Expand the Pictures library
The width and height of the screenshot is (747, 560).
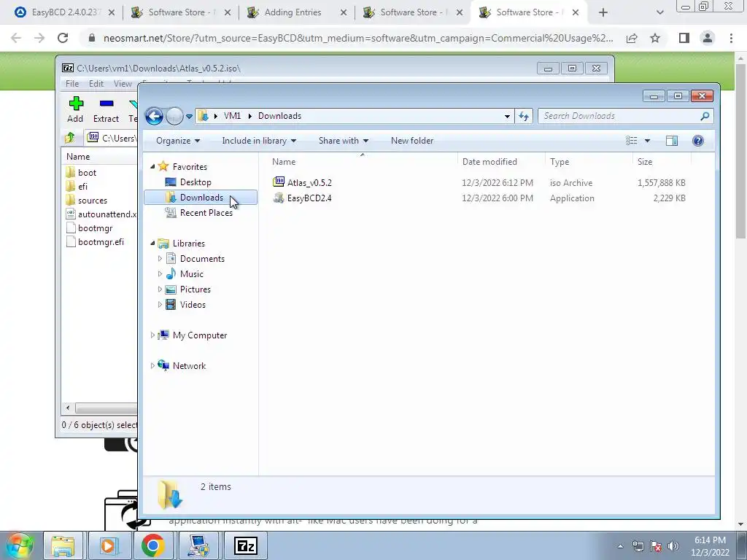tap(160, 289)
